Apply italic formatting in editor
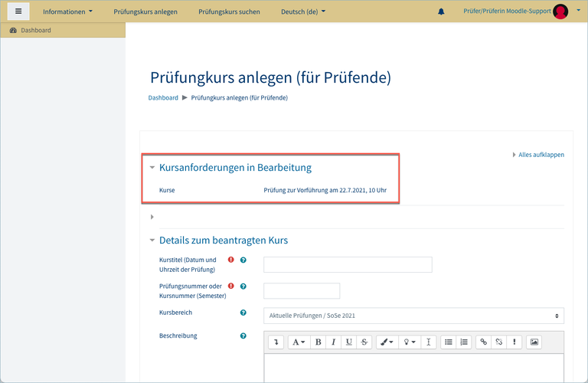The width and height of the screenshot is (588, 383). tap(333, 342)
